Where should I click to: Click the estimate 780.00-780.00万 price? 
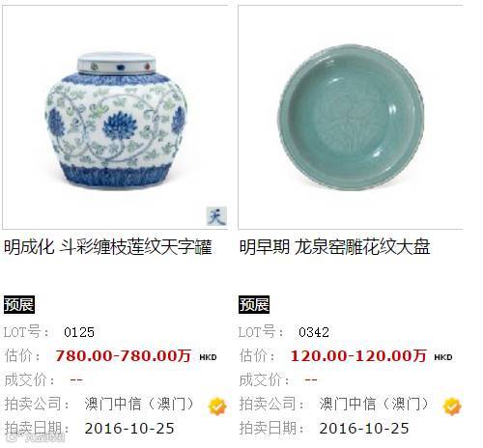(123, 356)
